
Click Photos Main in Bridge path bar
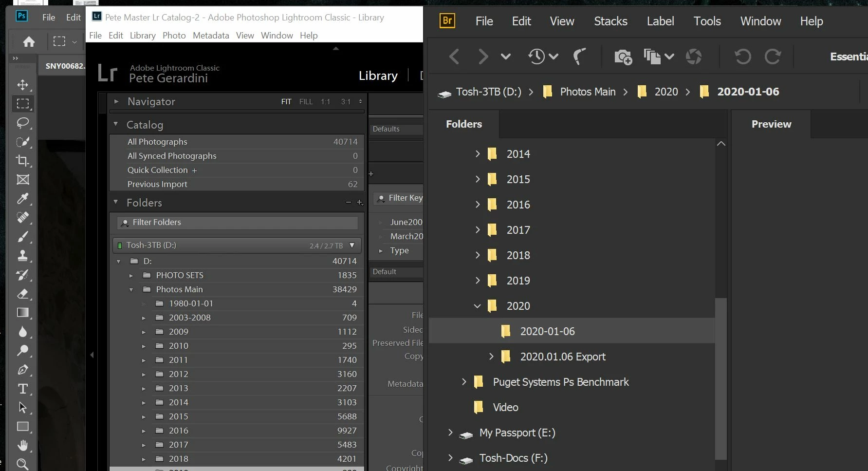coord(588,92)
